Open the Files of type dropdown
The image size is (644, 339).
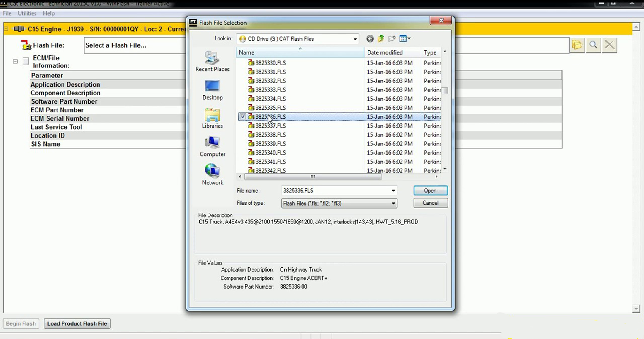click(x=393, y=204)
